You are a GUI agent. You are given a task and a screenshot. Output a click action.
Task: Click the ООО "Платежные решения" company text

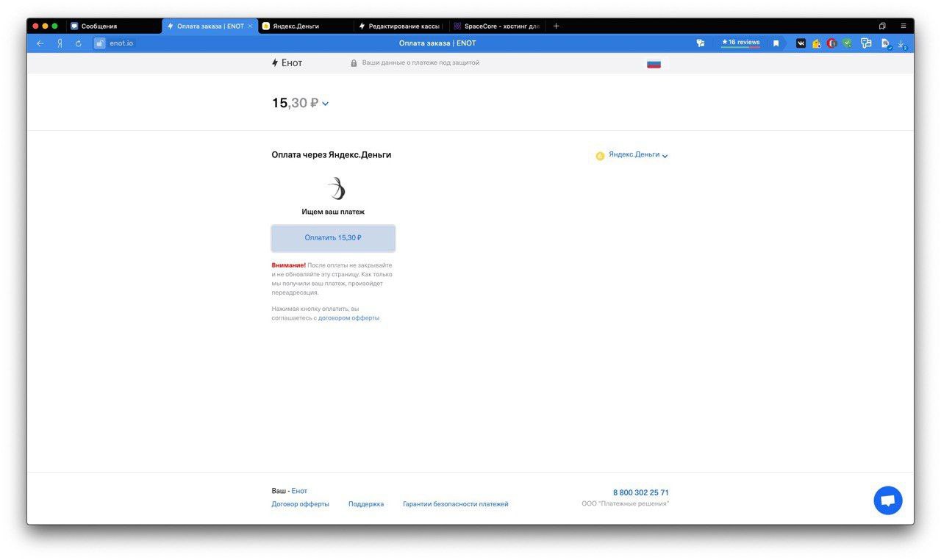tap(626, 504)
